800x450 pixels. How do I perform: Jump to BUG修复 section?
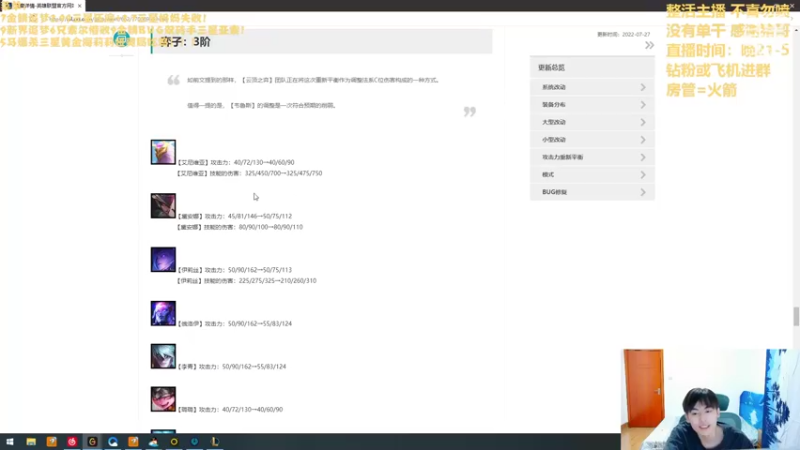[592, 192]
